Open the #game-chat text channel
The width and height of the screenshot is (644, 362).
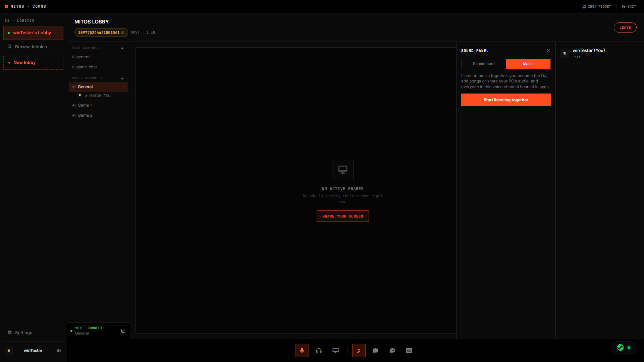[x=98, y=67]
